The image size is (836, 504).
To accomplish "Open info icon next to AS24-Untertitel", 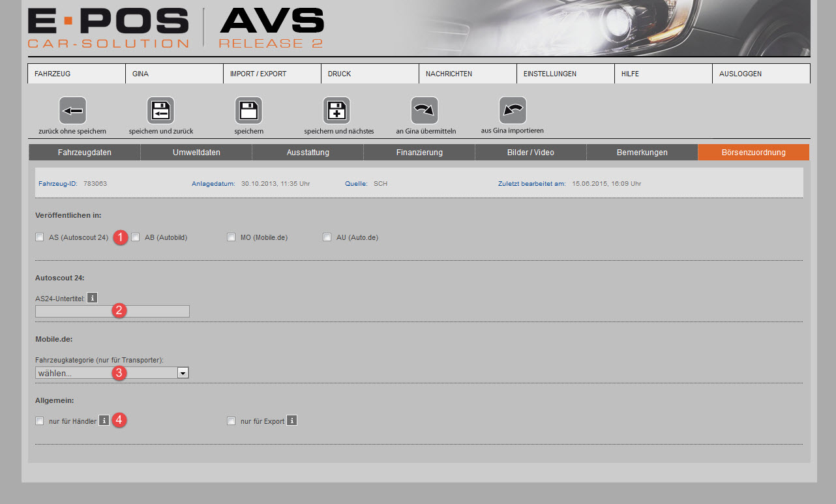I will pos(93,298).
